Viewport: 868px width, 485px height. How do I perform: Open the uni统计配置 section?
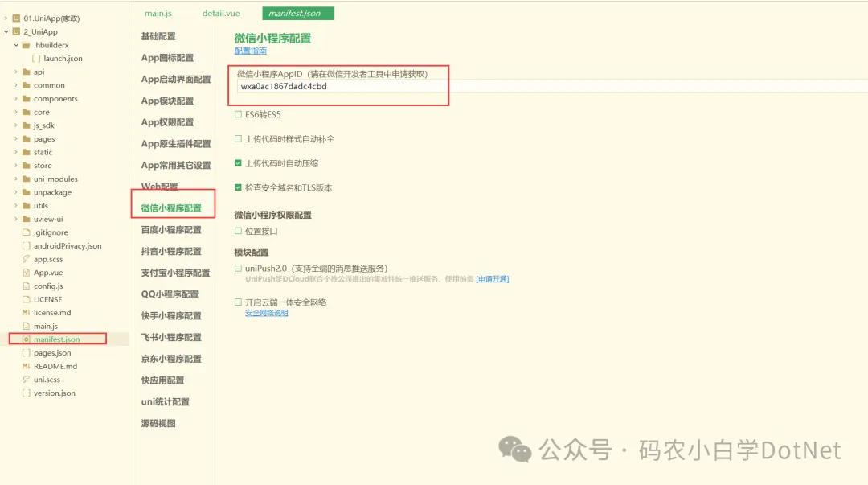[165, 402]
